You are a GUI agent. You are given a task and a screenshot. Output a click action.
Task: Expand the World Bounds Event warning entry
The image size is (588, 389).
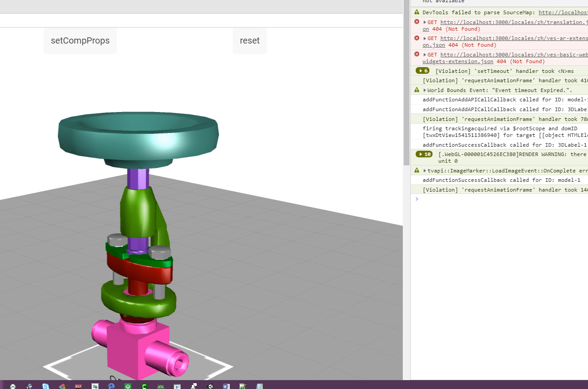click(424, 90)
